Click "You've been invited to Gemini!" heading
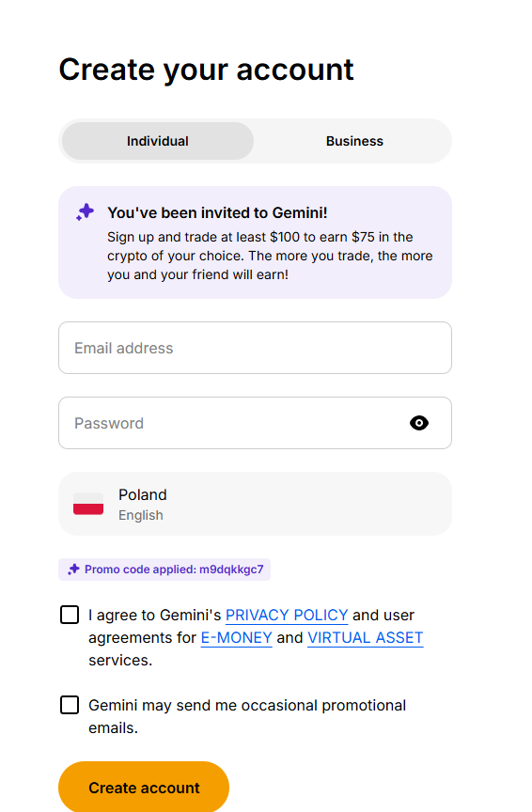The height and width of the screenshot is (812, 532). pyautogui.click(x=217, y=212)
